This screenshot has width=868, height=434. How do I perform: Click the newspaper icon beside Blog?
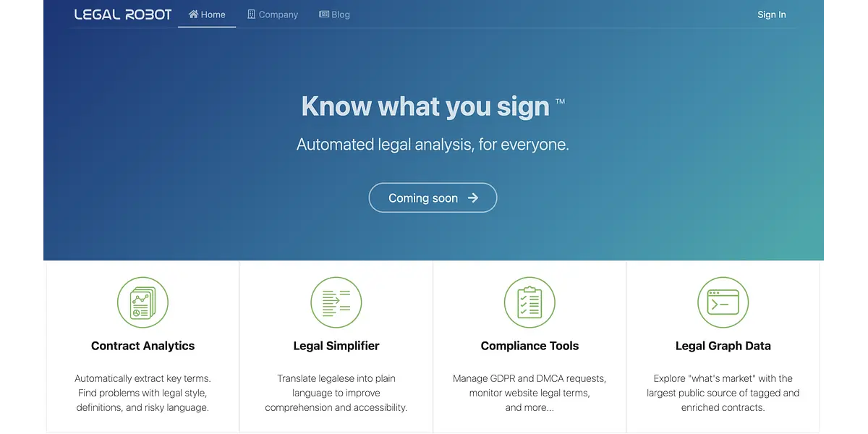pos(324,14)
